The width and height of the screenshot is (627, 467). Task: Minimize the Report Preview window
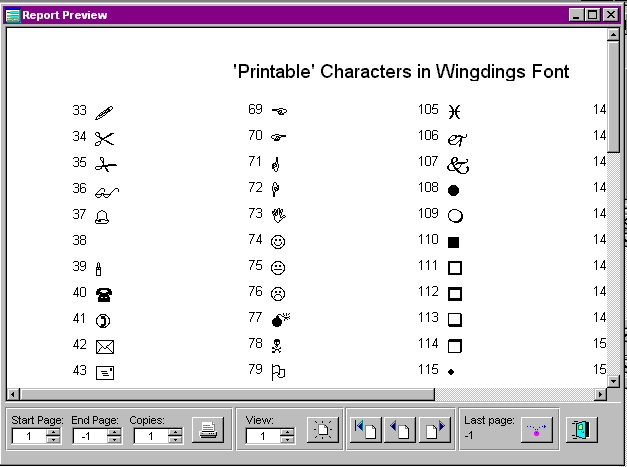pyautogui.click(x=576, y=15)
